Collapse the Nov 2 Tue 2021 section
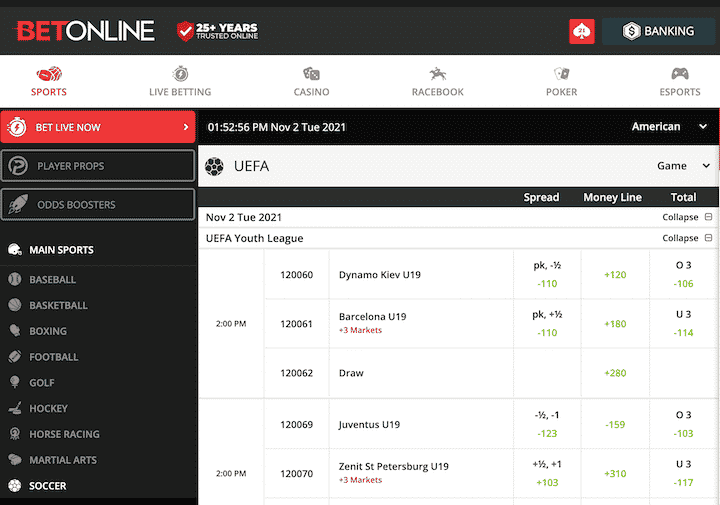 (687, 217)
